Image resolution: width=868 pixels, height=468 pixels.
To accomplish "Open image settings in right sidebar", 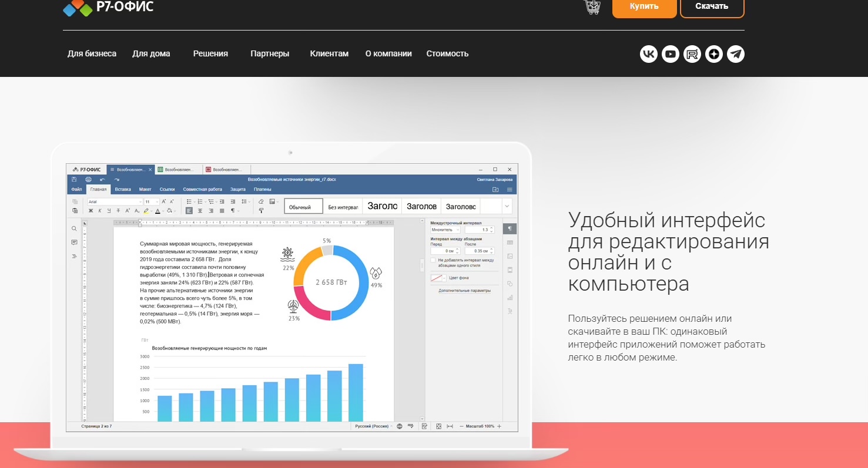I will coord(510,256).
